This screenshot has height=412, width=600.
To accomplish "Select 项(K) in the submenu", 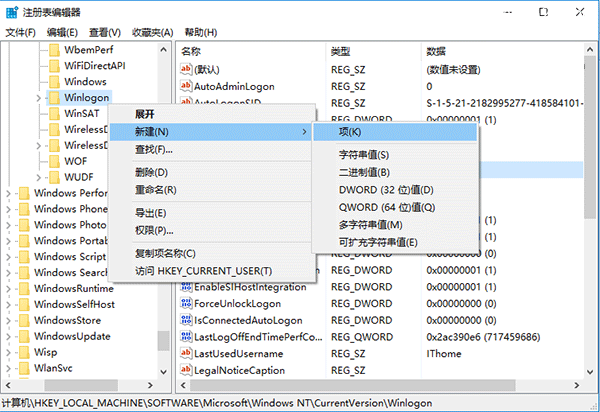I will [395, 132].
